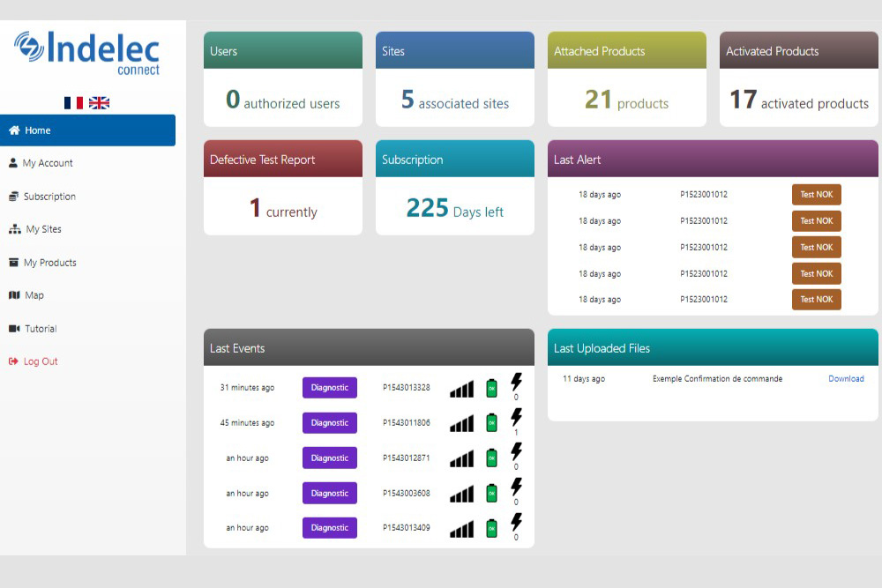Click Diagnostic button for P1543013328
882x588 pixels.
[330, 388]
